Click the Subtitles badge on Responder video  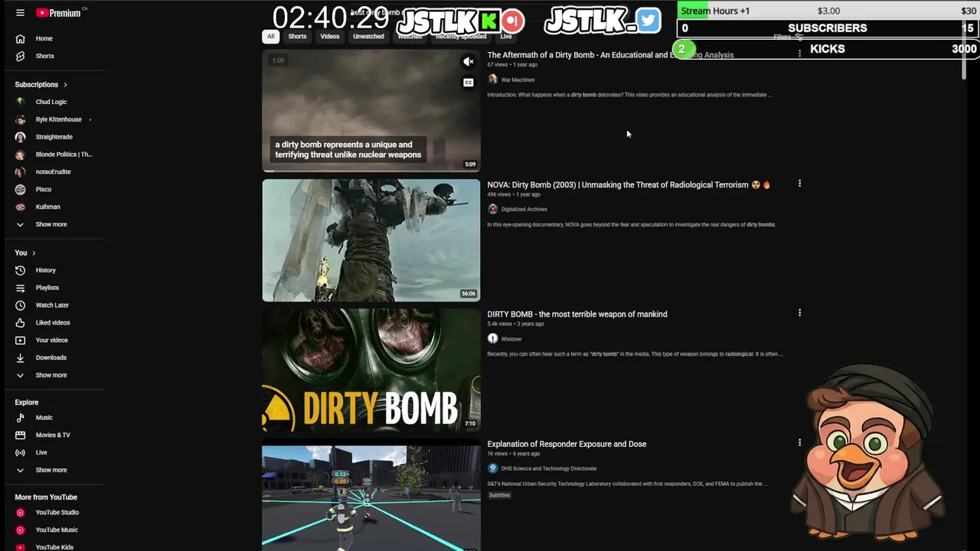(499, 495)
